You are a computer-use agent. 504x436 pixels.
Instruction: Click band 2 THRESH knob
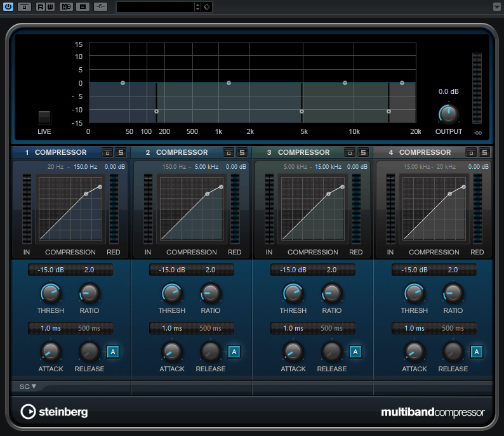point(171,293)
